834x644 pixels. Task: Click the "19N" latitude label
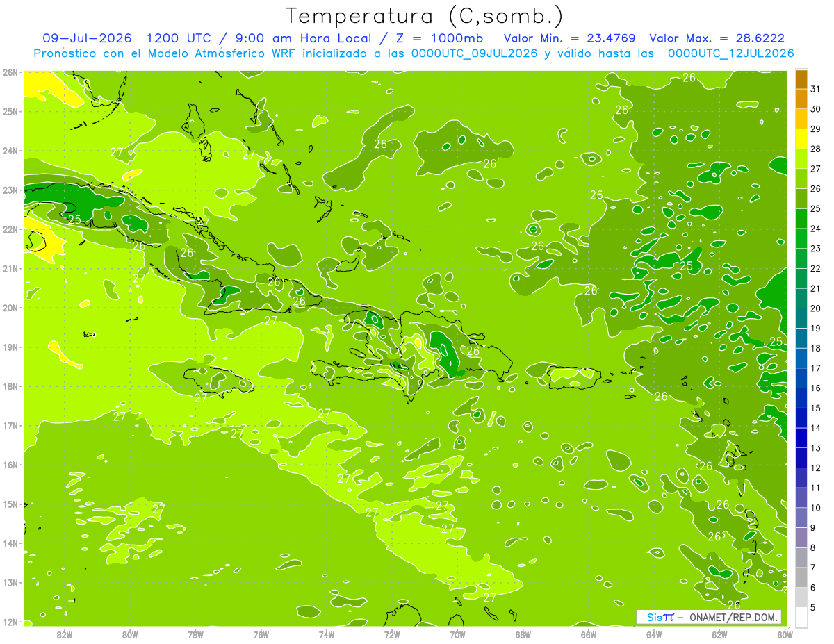(10, 347)
